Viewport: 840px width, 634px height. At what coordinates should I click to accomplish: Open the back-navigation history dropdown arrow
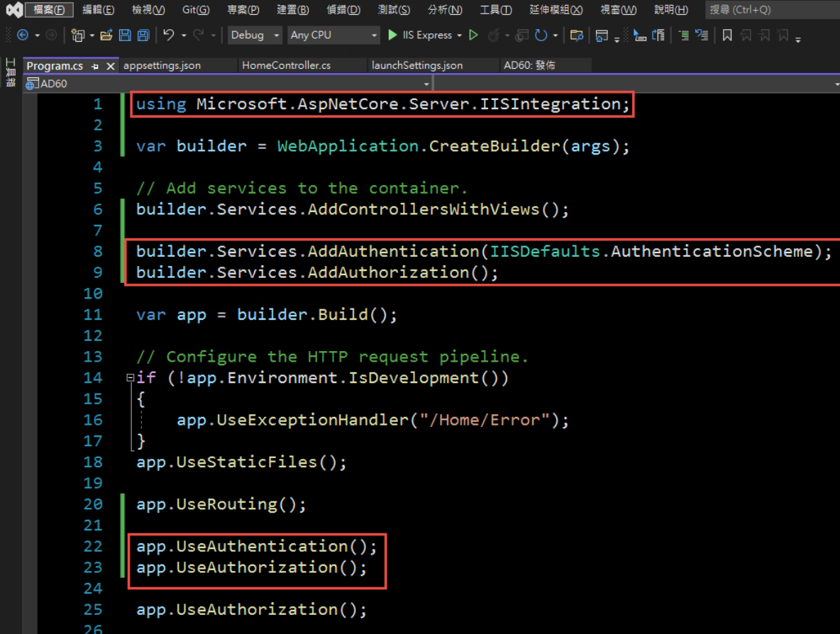[37, 35]
